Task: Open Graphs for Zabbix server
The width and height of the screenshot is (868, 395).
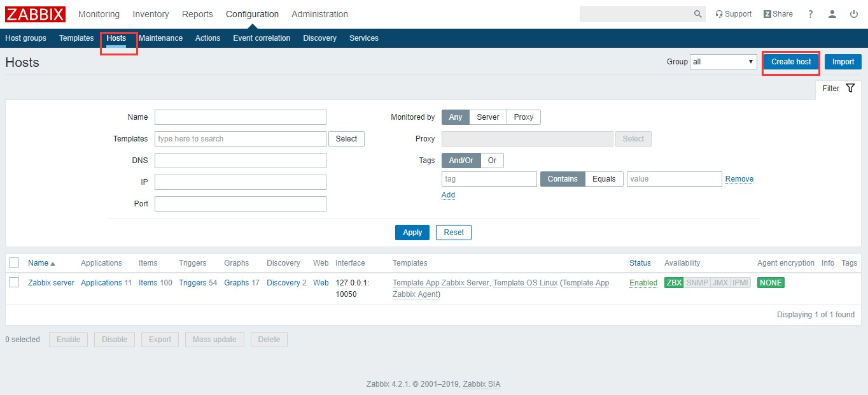Action: (237, 283)
